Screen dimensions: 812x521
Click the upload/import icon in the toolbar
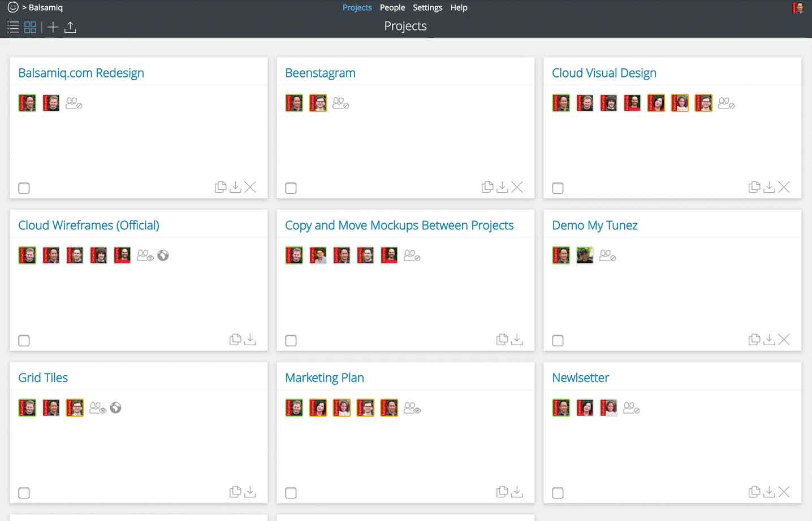click(70, 27)
